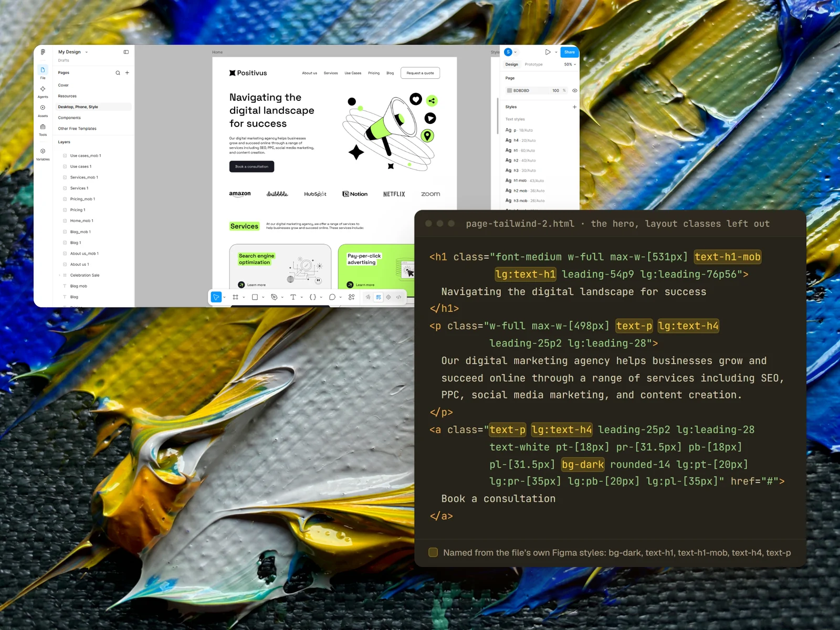The image size is (840, 630).
Task: Collapse the left sidebar panel toggle
Action: (126, 52)
